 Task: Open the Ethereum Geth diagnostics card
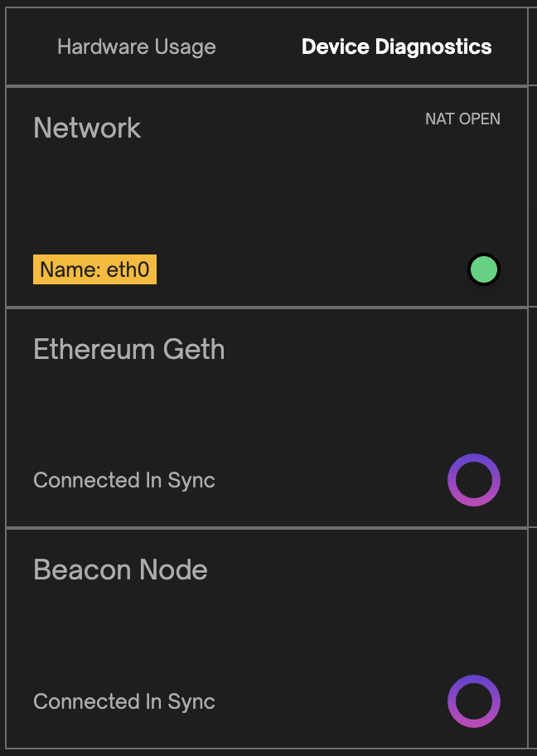(267, 418)
